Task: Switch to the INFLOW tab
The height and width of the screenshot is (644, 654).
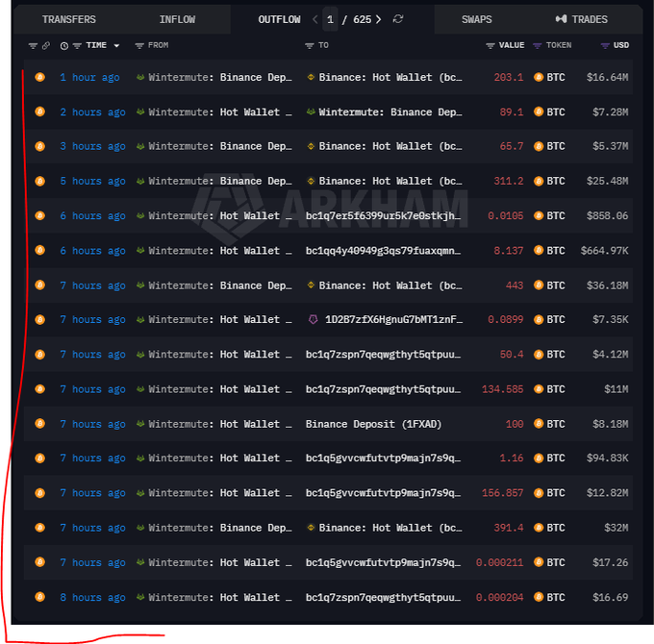Action: (177, 19)
